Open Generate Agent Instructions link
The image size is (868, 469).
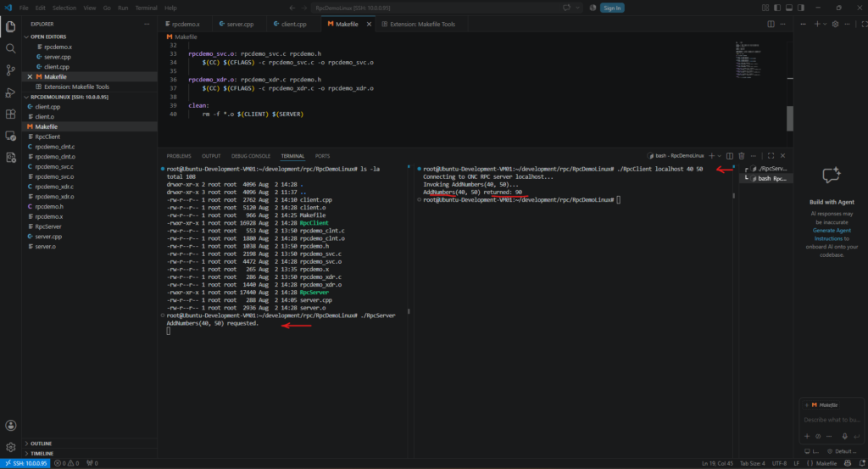coord(832,234)
